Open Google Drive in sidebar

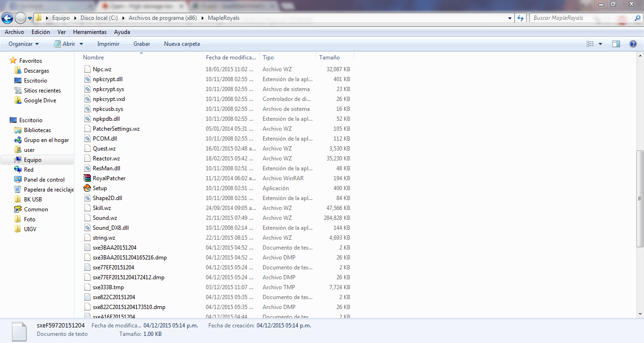(x=40, y=100)
